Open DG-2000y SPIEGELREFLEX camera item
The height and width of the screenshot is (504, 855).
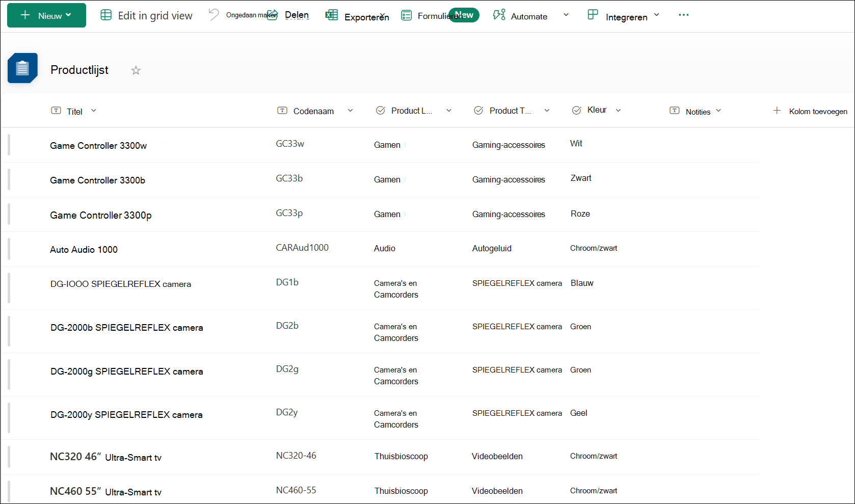(x=126, y=415)
